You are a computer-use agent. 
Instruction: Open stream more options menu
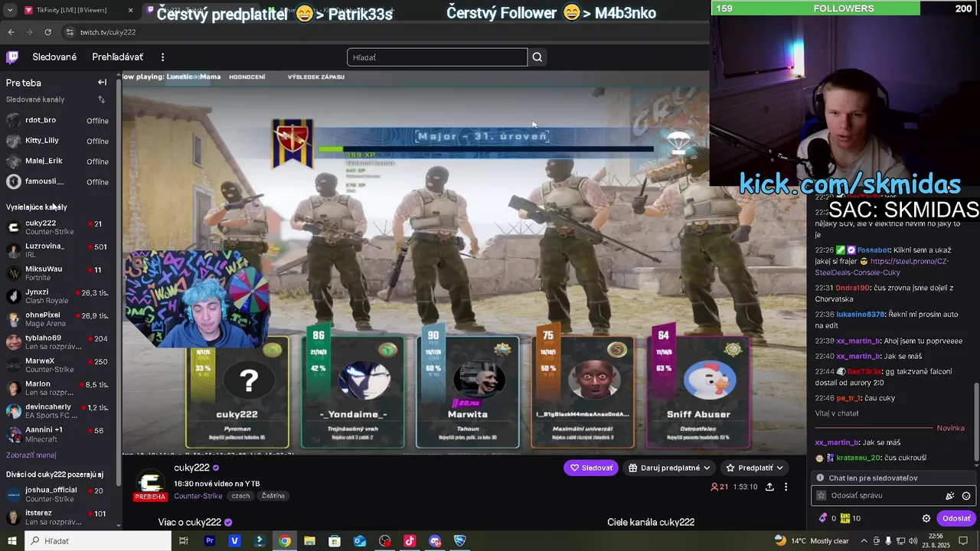[786, 487]
